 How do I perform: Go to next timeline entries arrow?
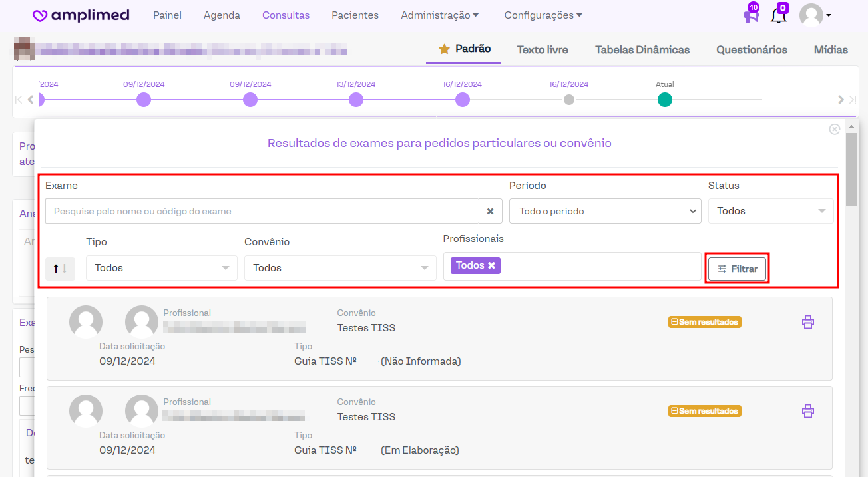[x=841, y=100]
